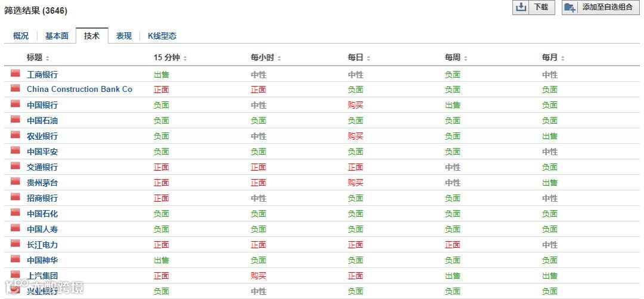The width and height of the screenshot is (644, 299).
Task: Click 交通银行 weekly 中性 signal
Action: click(x=452, y=167)
